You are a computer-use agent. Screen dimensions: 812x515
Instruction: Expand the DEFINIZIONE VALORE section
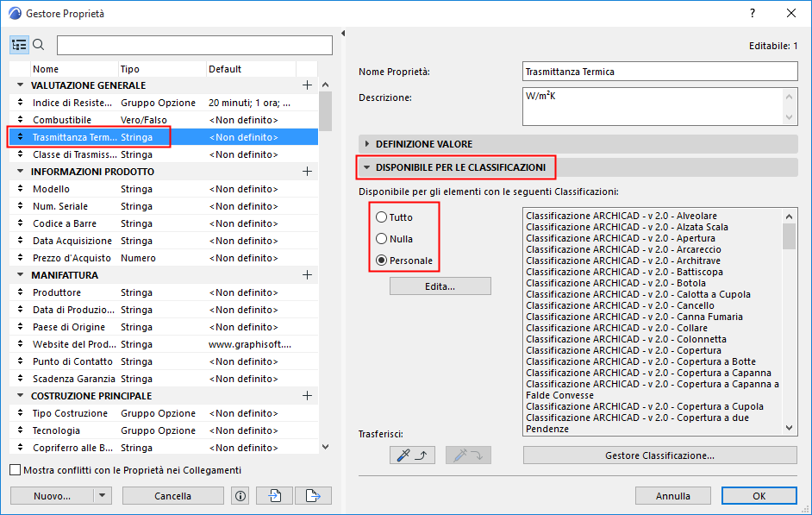pyautogui.click(x=367, y=144)
